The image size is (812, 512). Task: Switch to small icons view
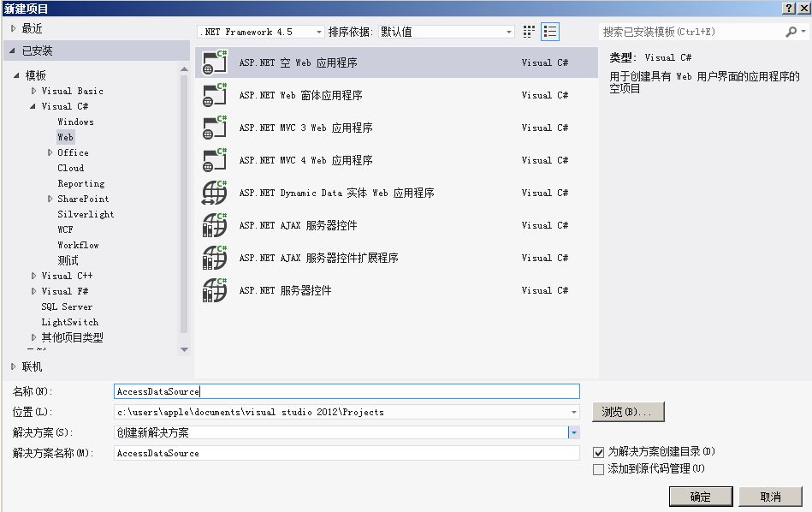529,32
